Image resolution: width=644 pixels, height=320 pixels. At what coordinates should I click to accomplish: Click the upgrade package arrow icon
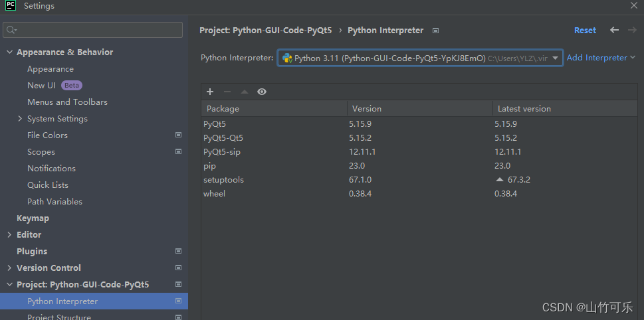point(245,92)
